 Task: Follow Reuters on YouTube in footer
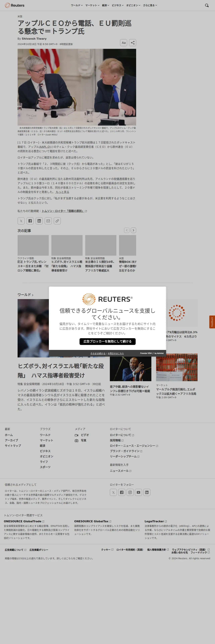[138, 492]
